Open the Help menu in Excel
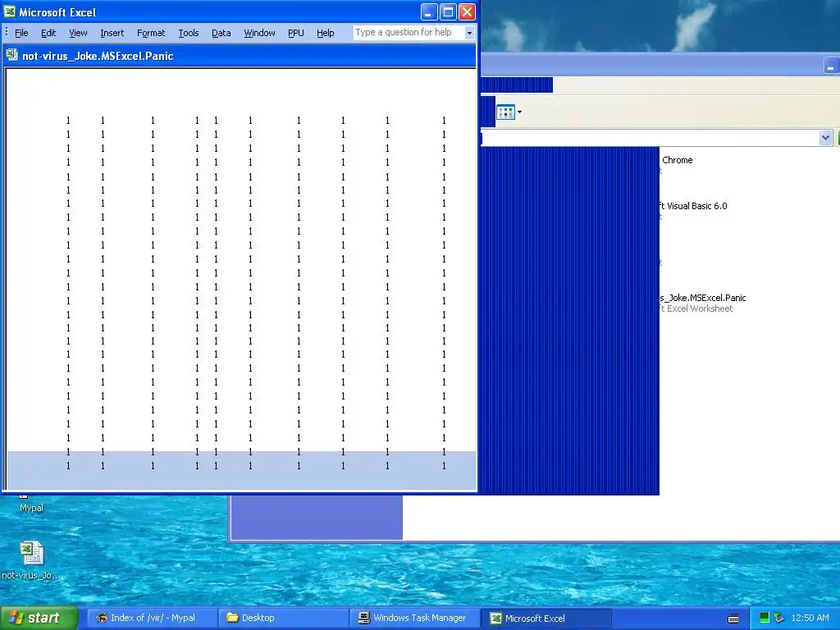The image size is (840, 630). pyautogui.click(x=325, y=33)
